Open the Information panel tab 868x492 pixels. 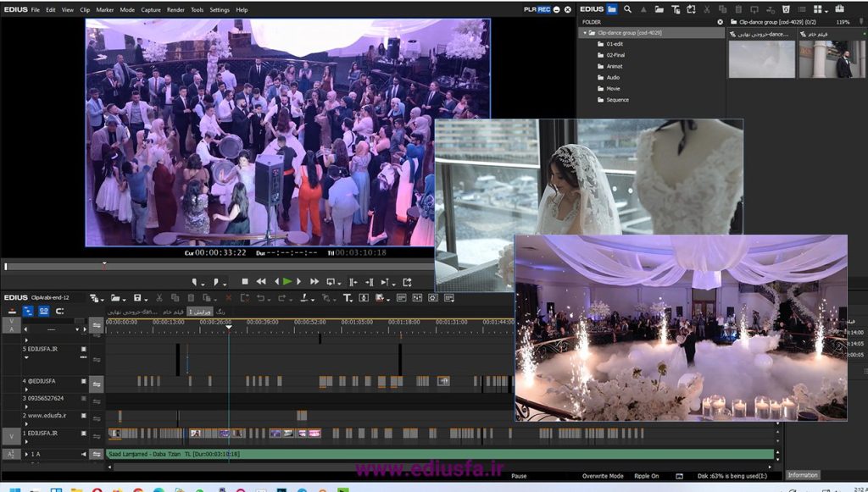803,475
